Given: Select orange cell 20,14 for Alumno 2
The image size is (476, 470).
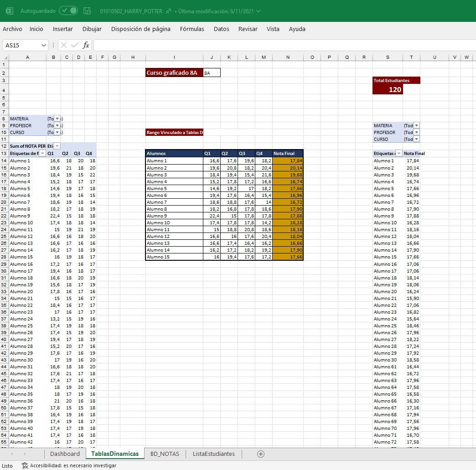Looking at the screenshot, I should (x=288, y=168).
